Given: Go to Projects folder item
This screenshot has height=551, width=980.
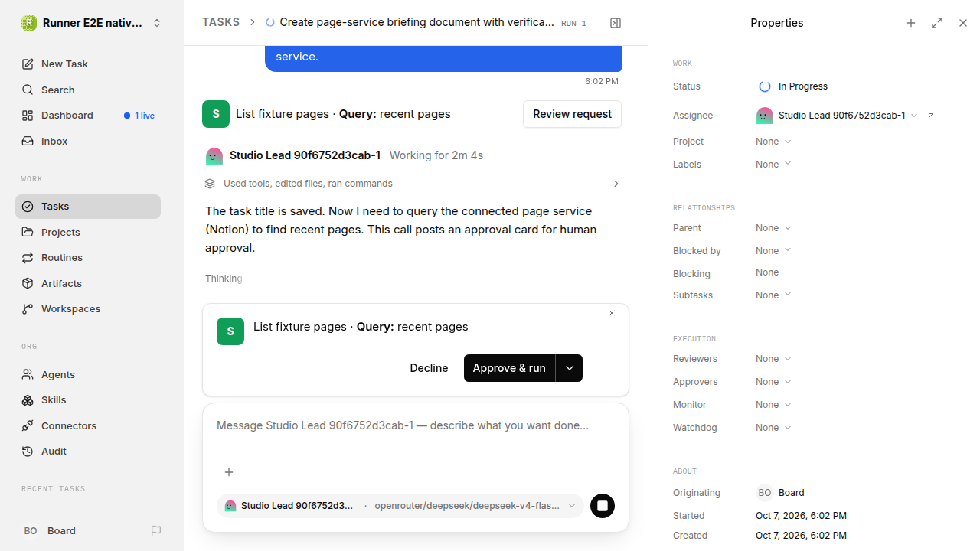Looking at the screenshot, I should pos(88,232).
